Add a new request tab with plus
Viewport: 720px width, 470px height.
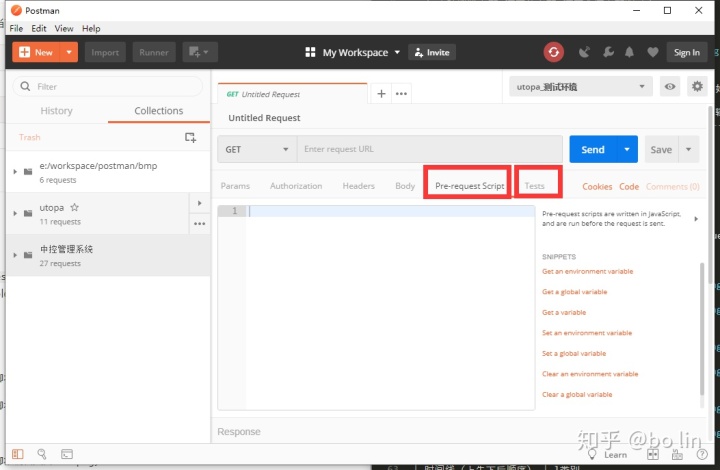click(x=381, y=94)
